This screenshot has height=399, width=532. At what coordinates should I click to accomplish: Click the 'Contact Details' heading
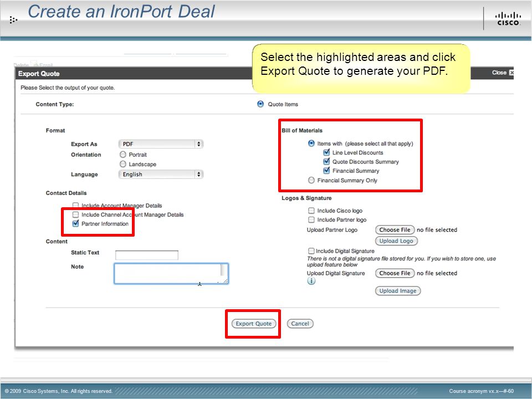[66, 193]
